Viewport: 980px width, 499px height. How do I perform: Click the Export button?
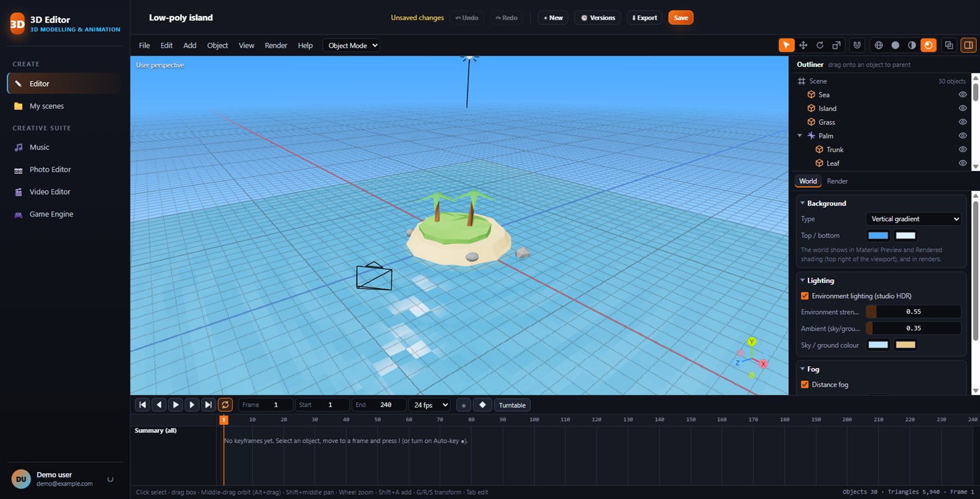pos(644,18)
